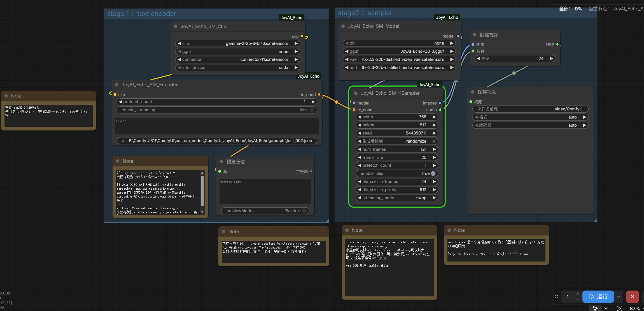The image size is (644, 311).
Task: Click the 视频 output slot on 创建视频
Action: (557, 45)
